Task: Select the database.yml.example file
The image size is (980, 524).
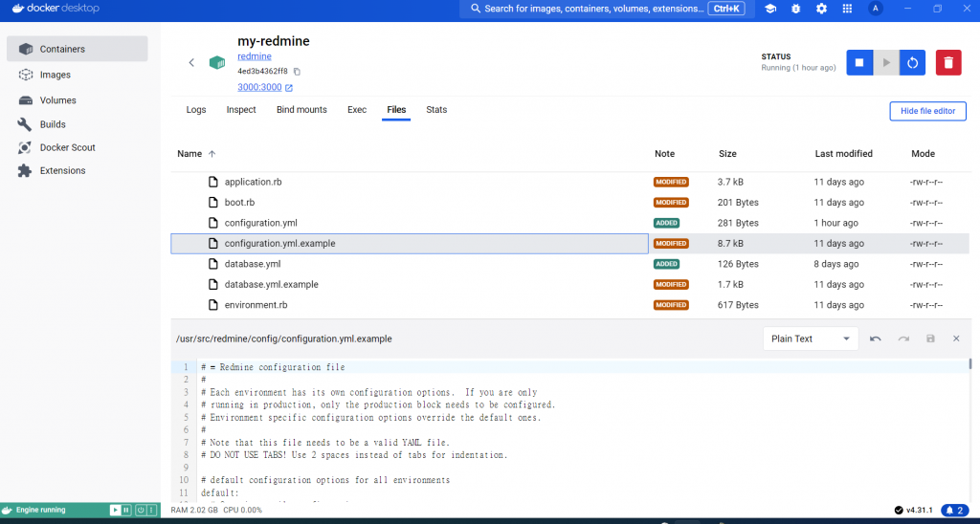Action: pyautogui.click(x=569, y=284)
